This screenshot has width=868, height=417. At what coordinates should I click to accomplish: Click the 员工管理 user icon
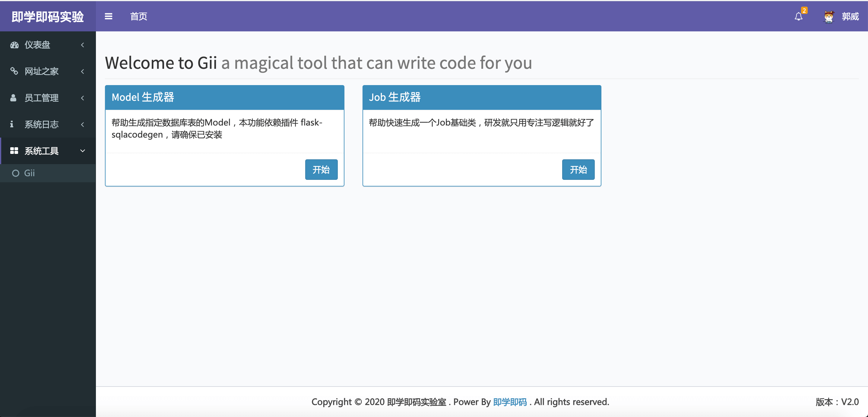(14, 98)
